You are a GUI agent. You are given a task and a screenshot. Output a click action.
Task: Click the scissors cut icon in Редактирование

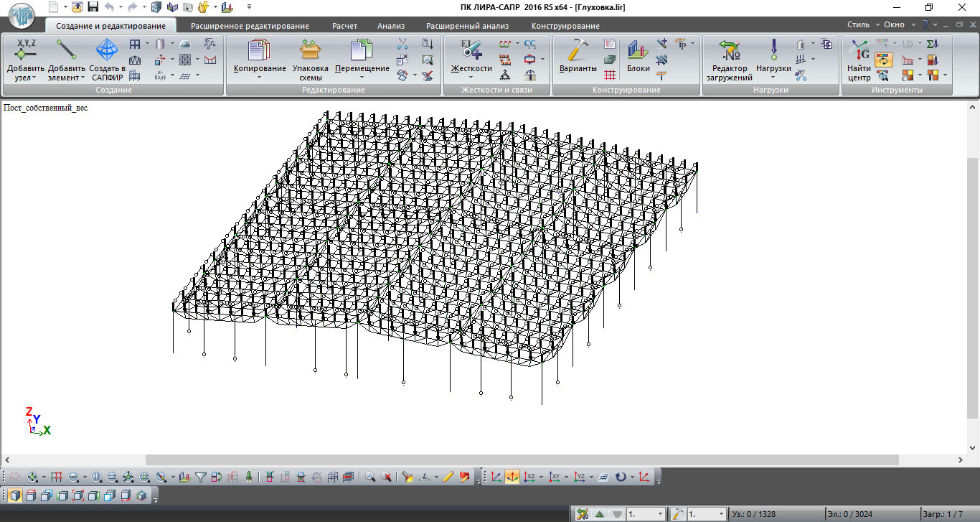pyautogui.click(x=402, y=44)
